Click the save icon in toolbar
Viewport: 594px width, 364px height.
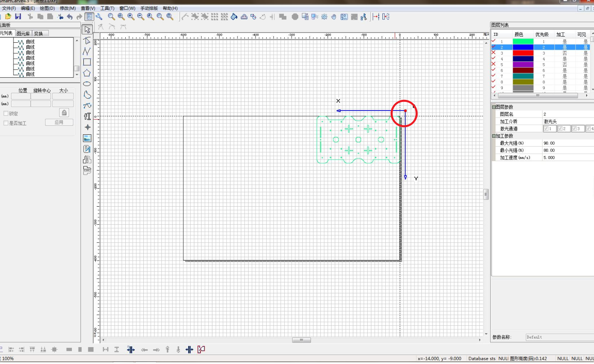pos(18,16)
